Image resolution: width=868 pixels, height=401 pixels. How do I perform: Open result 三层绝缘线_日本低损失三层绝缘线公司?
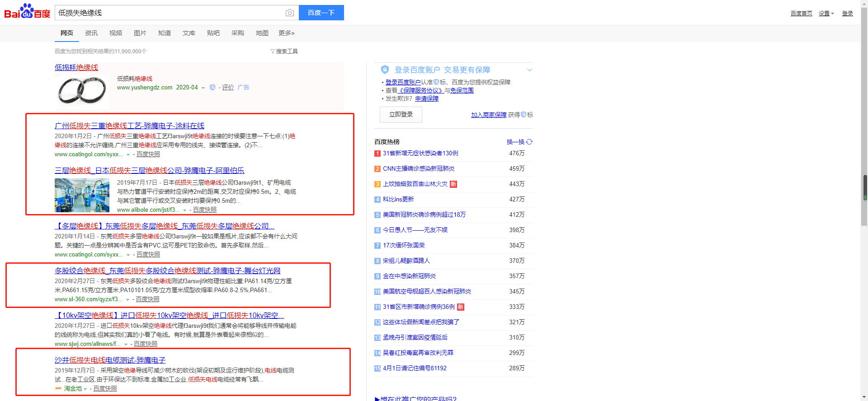coord(150,170)
